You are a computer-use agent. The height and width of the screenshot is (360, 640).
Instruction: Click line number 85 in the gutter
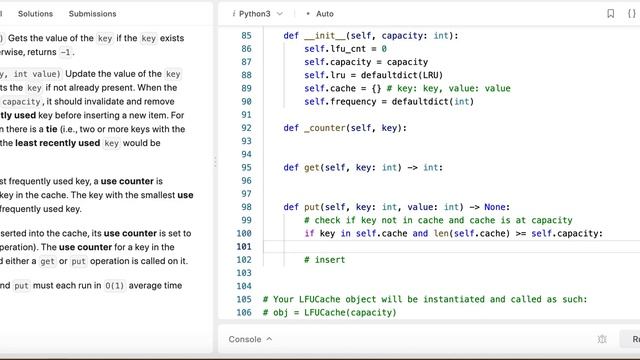coord(246,36)
